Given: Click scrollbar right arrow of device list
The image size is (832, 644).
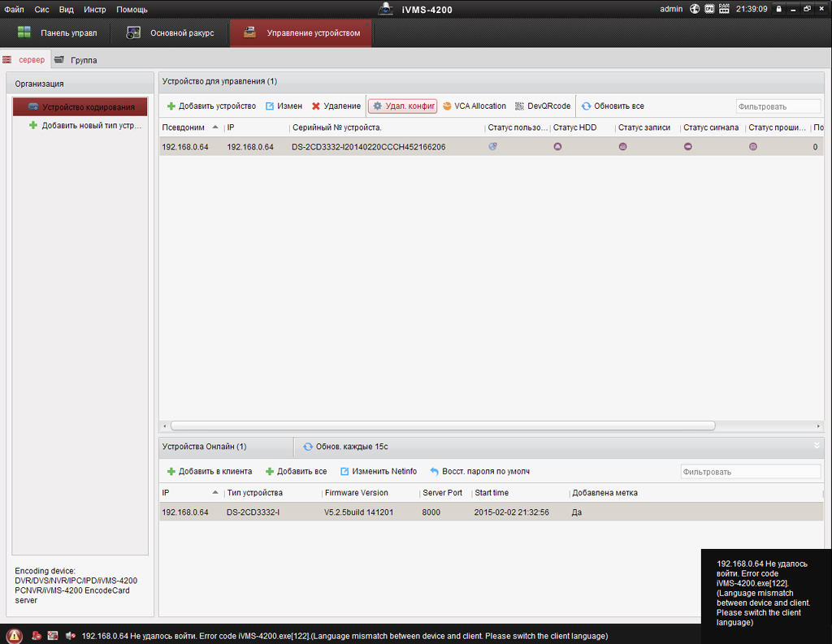Looking at the screenshot, I should pos(817,426).
